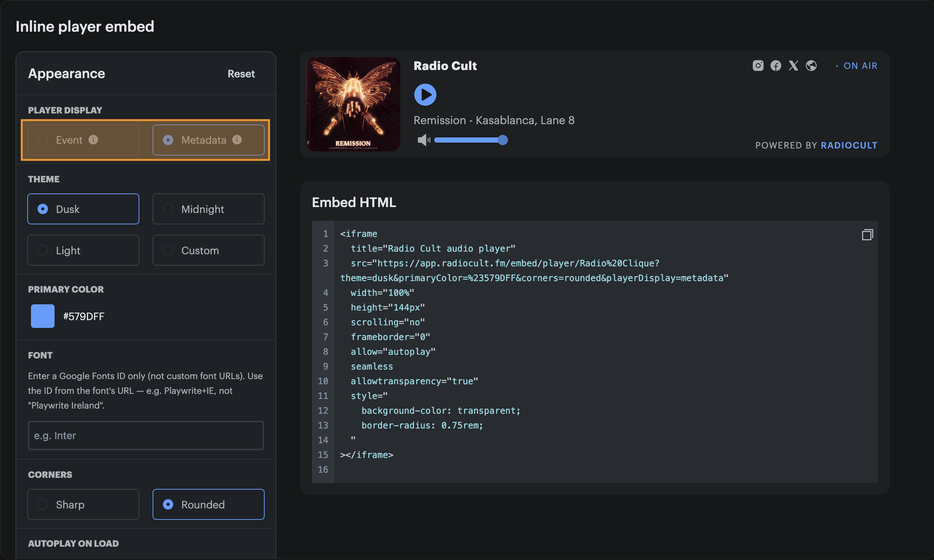
Task: Choose the Light theme
Action: tap(83, 250)
